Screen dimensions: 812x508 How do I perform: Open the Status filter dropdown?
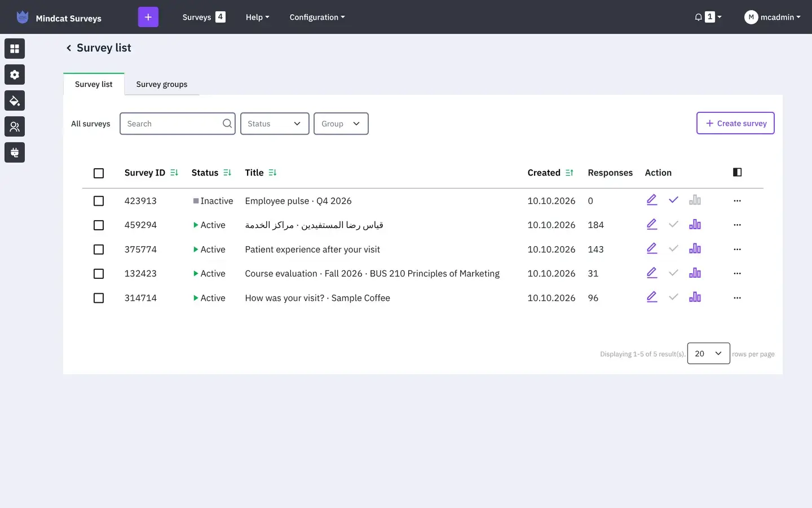[x=275, y=124]
